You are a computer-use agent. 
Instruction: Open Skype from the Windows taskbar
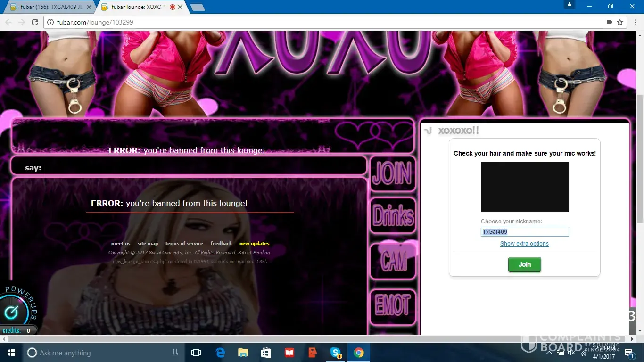click(336, 353)
